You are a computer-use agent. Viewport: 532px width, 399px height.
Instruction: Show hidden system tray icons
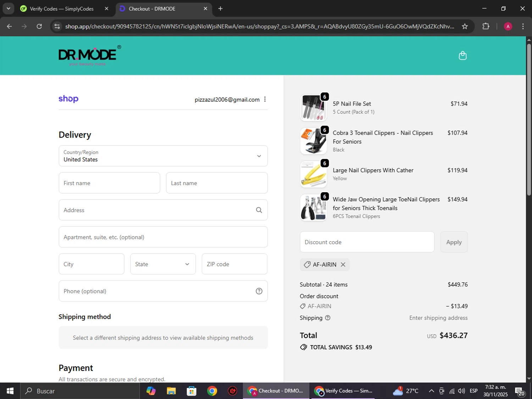(431, 391)
